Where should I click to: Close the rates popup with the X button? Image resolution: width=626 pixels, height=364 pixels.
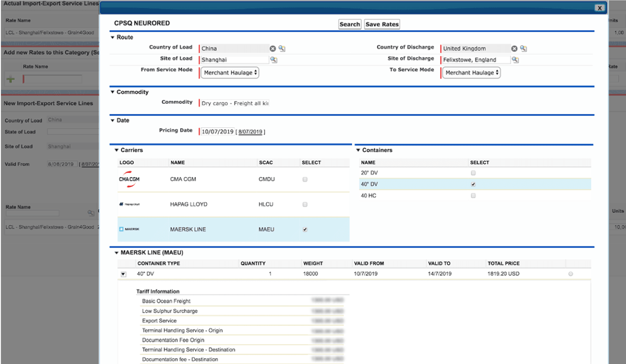tap(600, 8)
